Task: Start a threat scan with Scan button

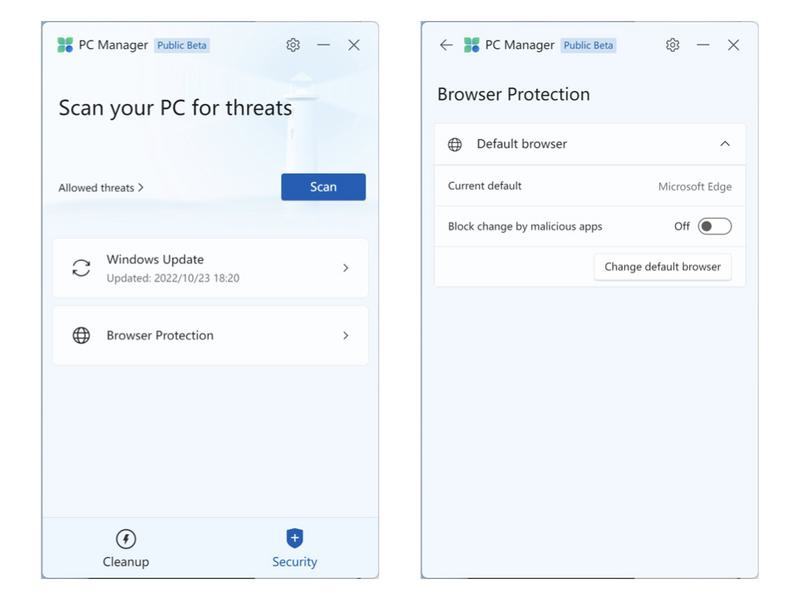Action: pyautogui.click(x=323, y=187)
